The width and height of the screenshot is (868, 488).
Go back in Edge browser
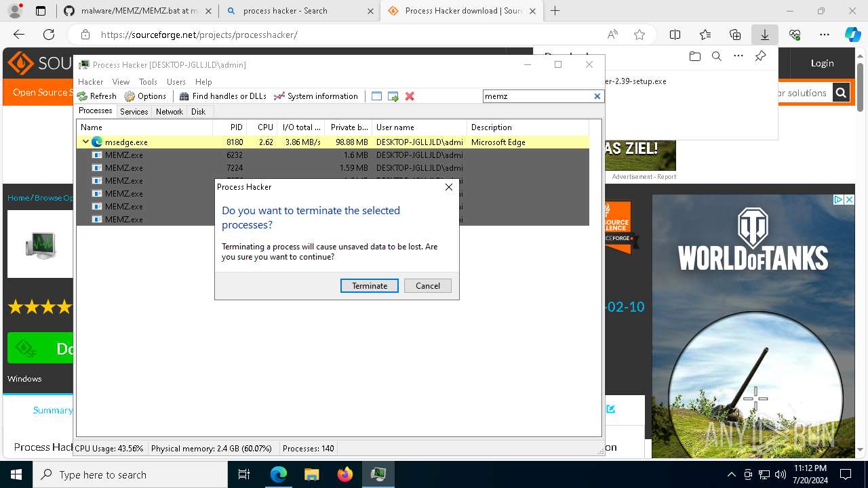19,35
